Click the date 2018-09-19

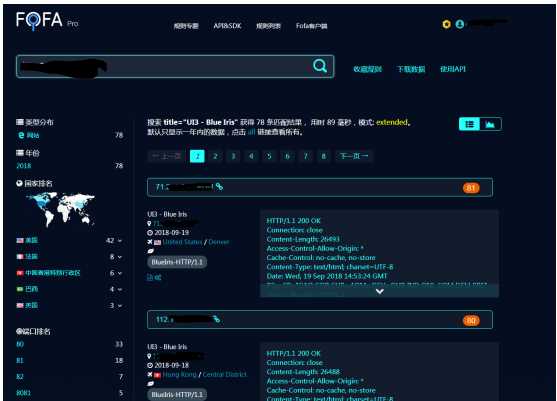[x=172, y=233]
